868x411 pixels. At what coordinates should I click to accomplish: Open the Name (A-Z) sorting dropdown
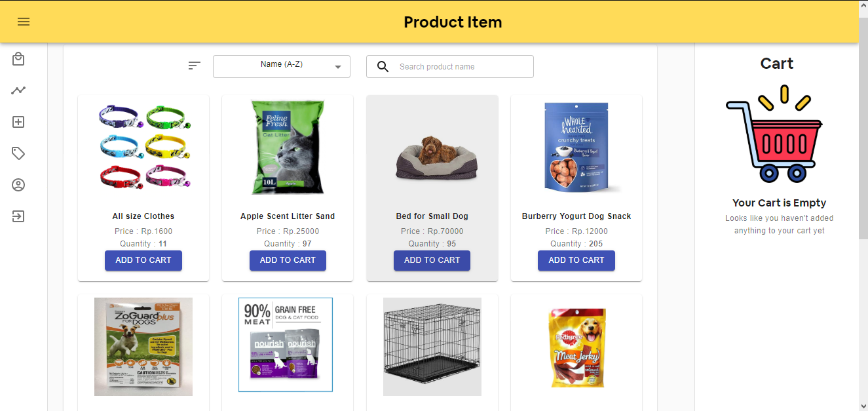(281, 66)
